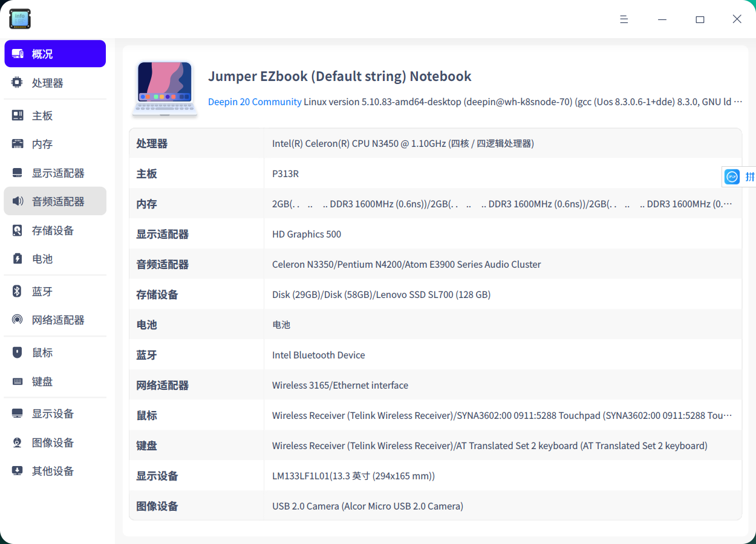This screenshot has width=756, height=544.
Task: Open the 图像设备 camera devices icon
Action: [18, 442]
